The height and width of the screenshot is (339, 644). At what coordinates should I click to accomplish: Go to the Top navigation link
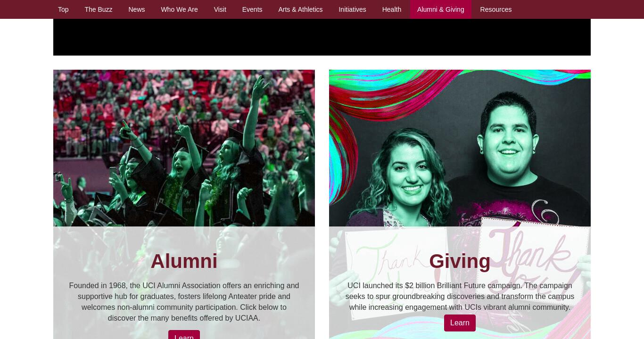click(x=63, y=9)
